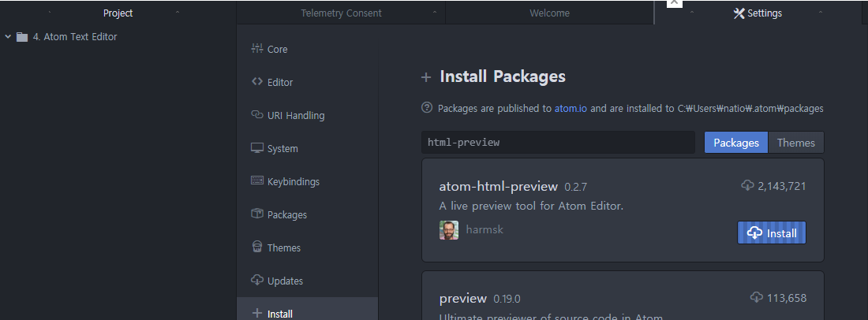Click the URI Handling link icon
Viewport: 868px width, 320px height.
[257, 115]
